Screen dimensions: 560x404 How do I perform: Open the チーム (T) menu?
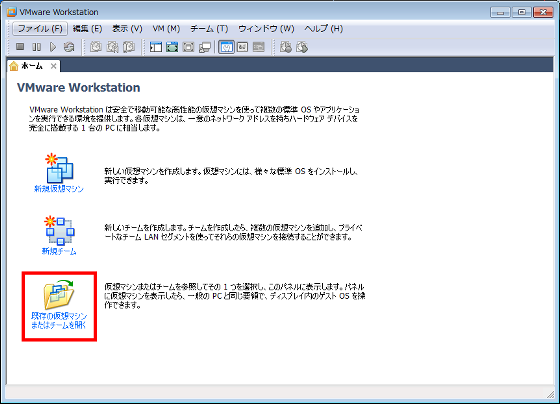point(209,29)
